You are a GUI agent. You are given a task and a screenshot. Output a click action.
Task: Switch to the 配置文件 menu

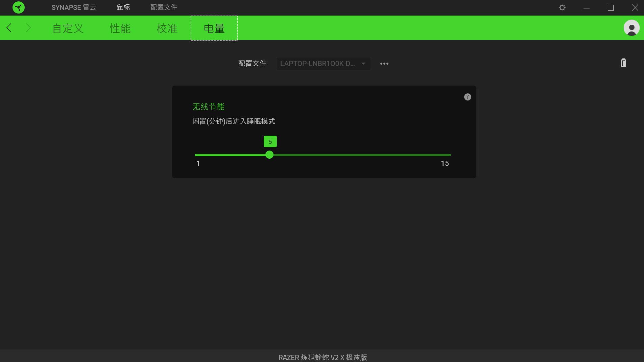click(x=163, y=7)
